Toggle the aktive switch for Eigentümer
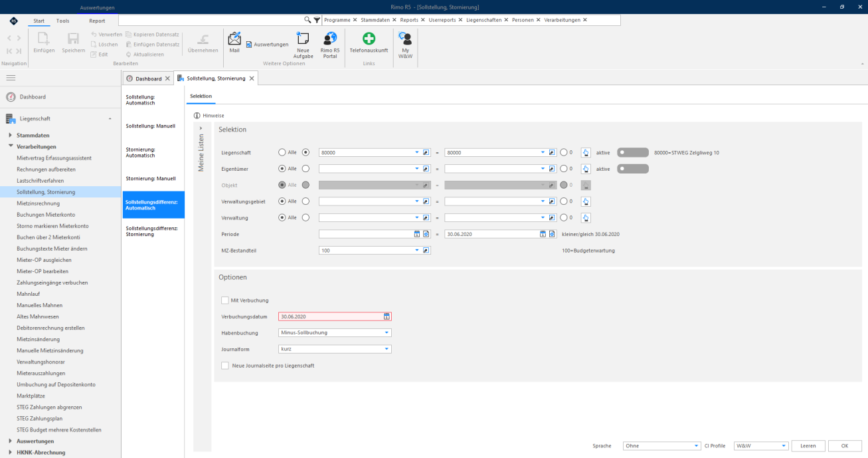 pyautogui.click(x=633, y=169)
